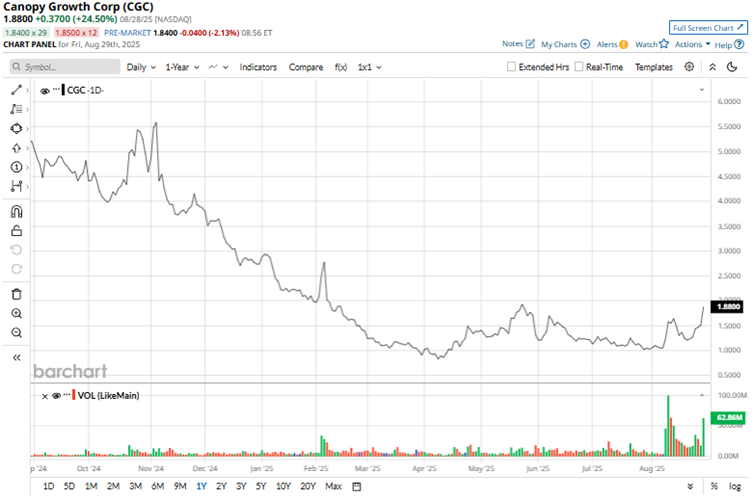Open CGC series options ellipsis
752x499 pixels.
click(x=57, y=89)
